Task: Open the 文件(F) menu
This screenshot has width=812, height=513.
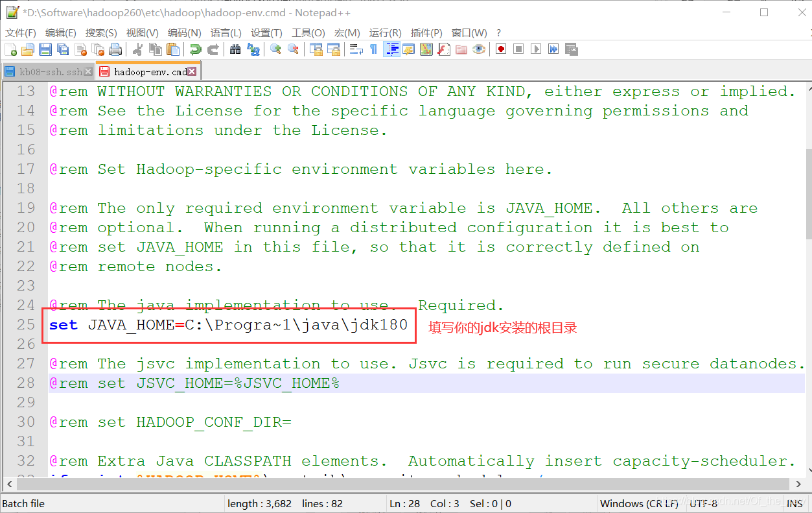Action: coord(21,32)
